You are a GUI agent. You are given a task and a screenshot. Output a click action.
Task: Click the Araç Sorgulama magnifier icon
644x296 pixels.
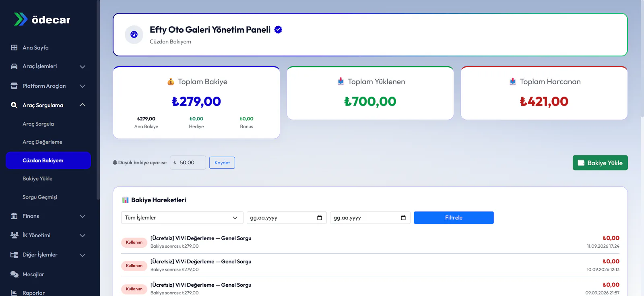click(x=14, y=105)
